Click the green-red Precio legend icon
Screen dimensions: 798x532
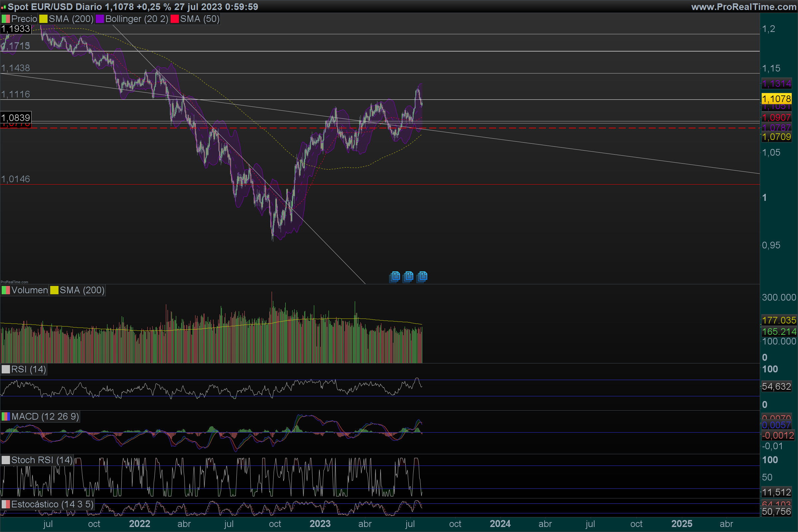pos(5,19)
